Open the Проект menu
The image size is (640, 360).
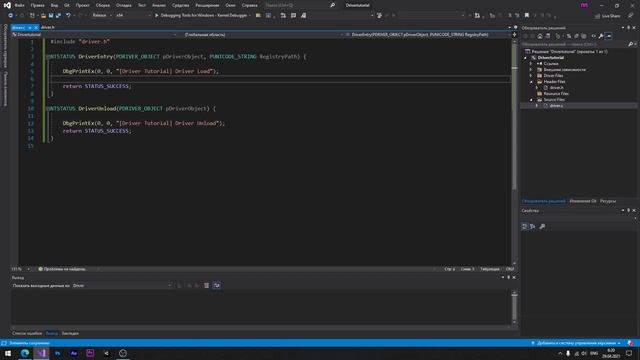click(82, 5)
